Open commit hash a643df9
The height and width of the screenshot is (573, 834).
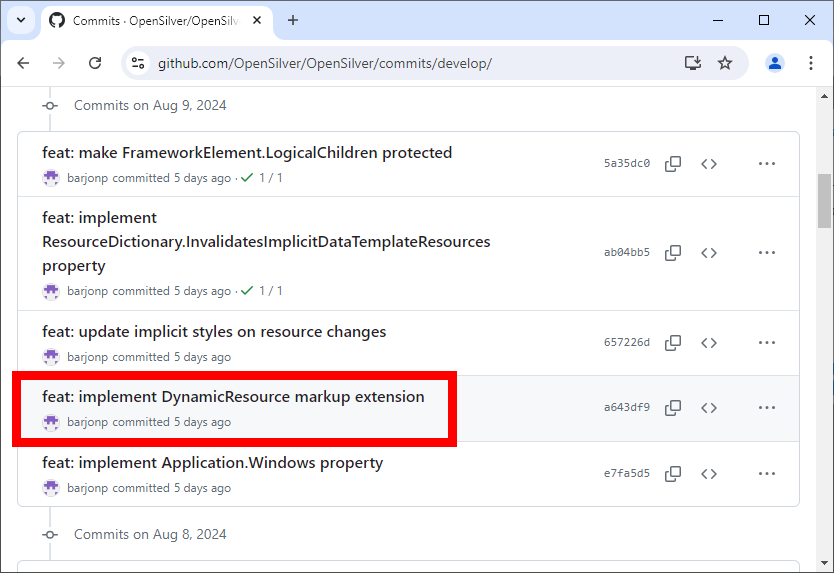click(x=627, y=407)
